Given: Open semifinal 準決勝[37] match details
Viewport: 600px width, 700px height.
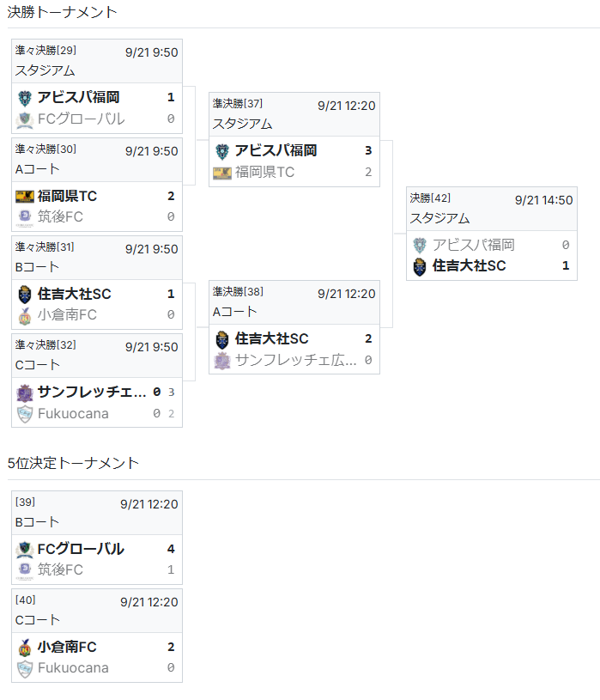Looking at the screenshot, I should coord(294,114).
